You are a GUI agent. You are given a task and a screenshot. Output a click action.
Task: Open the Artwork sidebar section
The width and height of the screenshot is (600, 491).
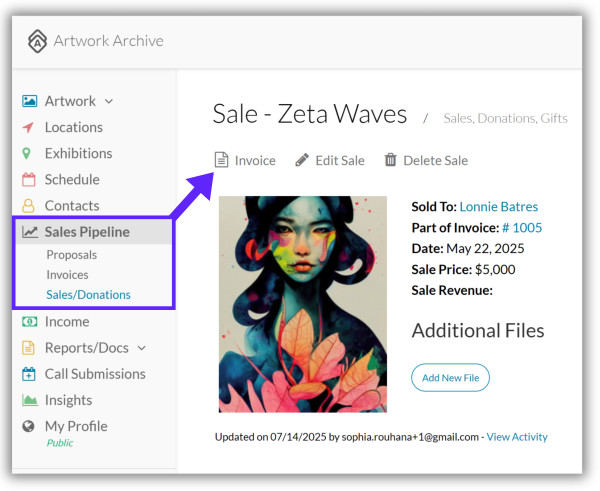point(70,101)
